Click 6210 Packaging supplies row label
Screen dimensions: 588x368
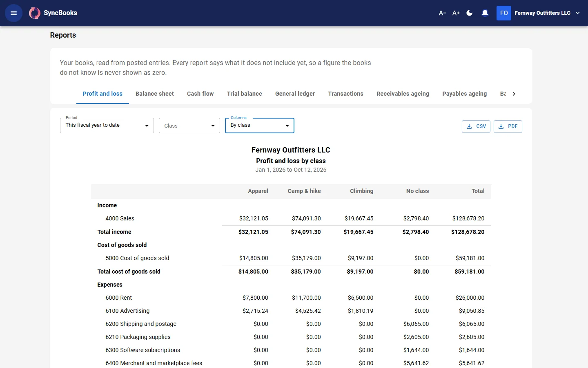point(138,337)
